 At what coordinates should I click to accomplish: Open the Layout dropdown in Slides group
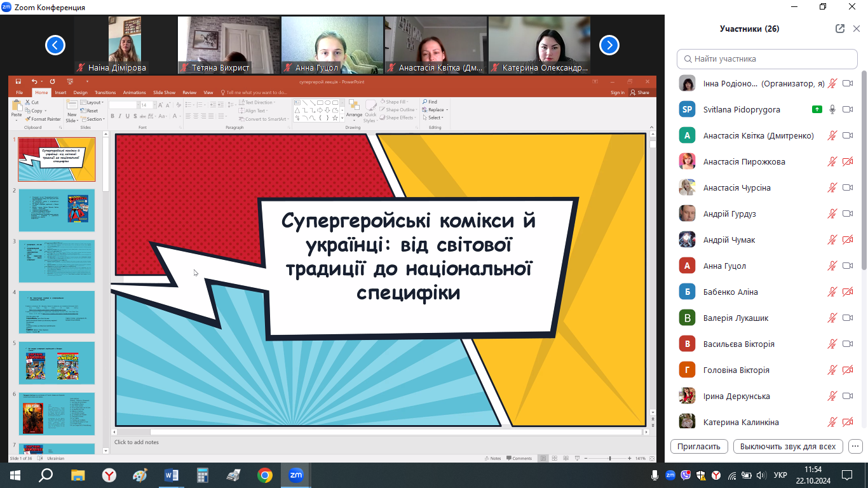[x=95, y=102]
